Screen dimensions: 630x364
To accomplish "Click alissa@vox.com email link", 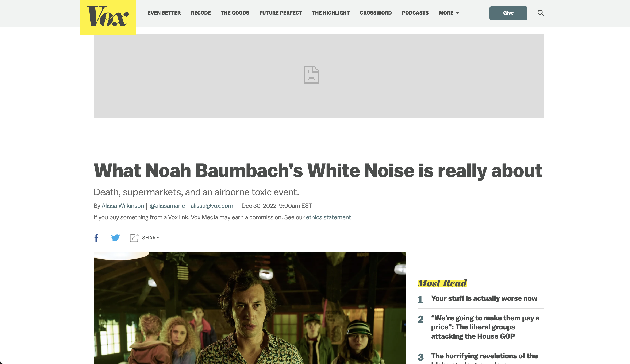I will tap(212, 206).
